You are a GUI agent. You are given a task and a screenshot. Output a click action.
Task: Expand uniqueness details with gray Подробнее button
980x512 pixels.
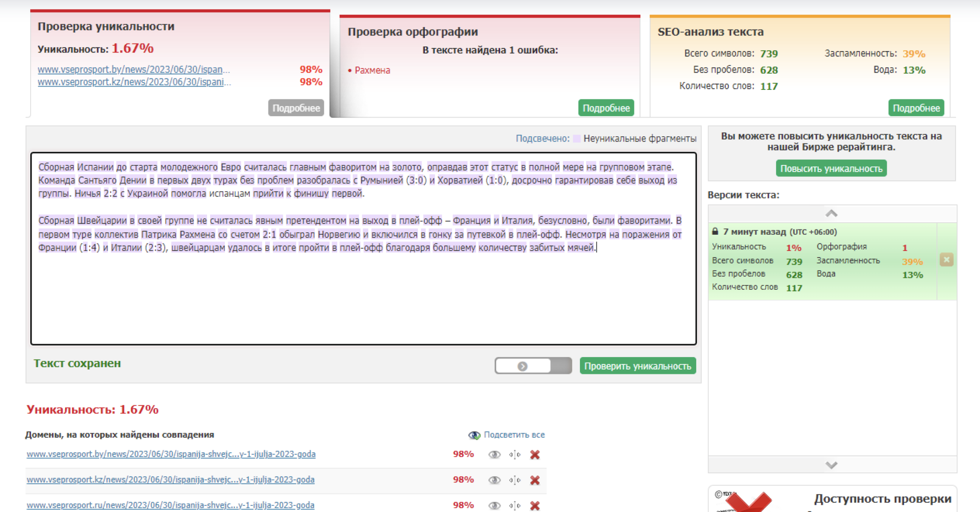pyautogui.click(x=296, y=108)
